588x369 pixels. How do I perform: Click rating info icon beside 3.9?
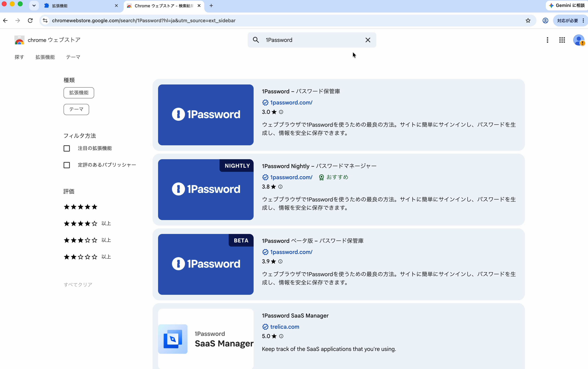click(x=281, y=262)
